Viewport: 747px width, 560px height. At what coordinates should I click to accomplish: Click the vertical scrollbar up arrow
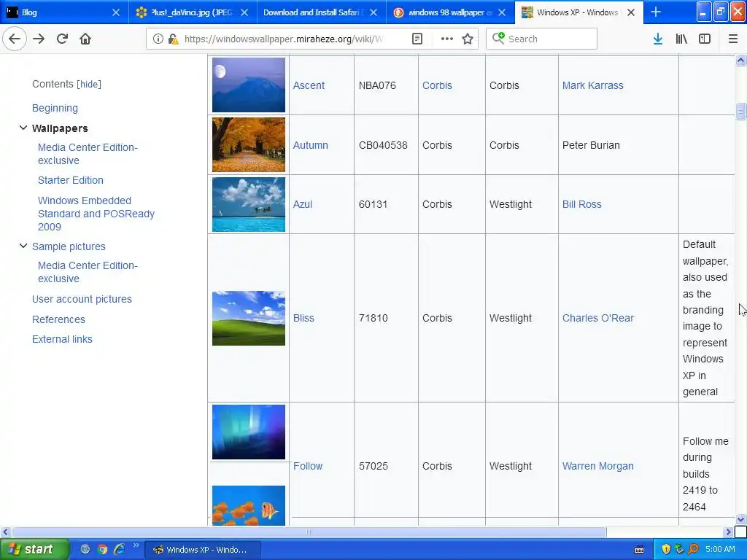point(740,60)
